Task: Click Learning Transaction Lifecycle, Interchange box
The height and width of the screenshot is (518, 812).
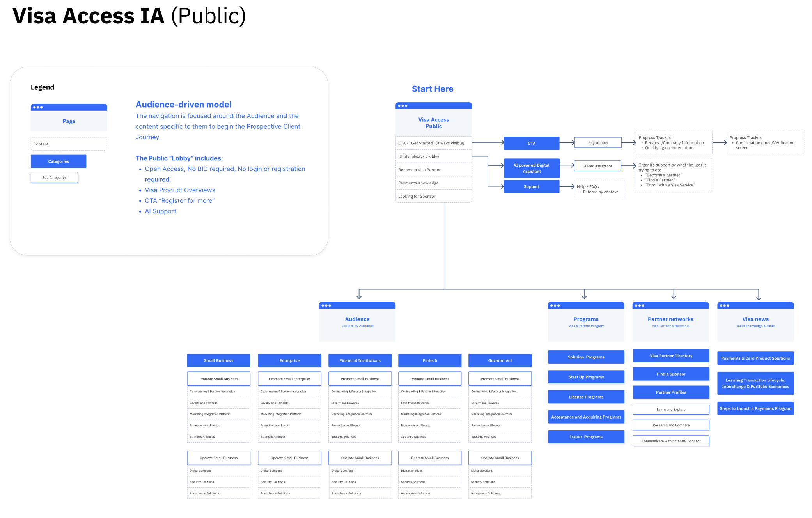Action: pos(755,383)
